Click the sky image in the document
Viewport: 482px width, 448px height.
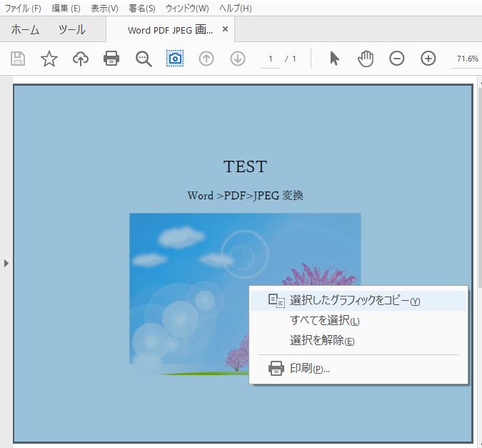[245, 294]
